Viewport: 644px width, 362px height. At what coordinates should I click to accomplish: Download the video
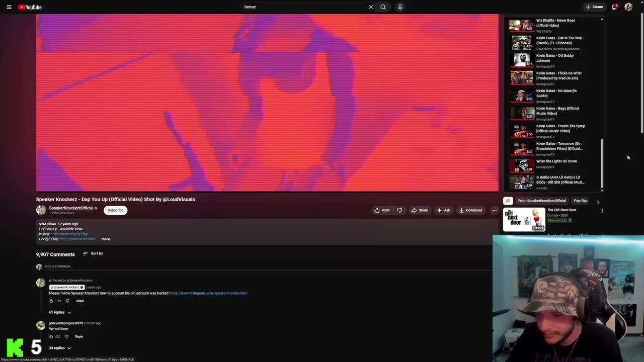[470, 210]
